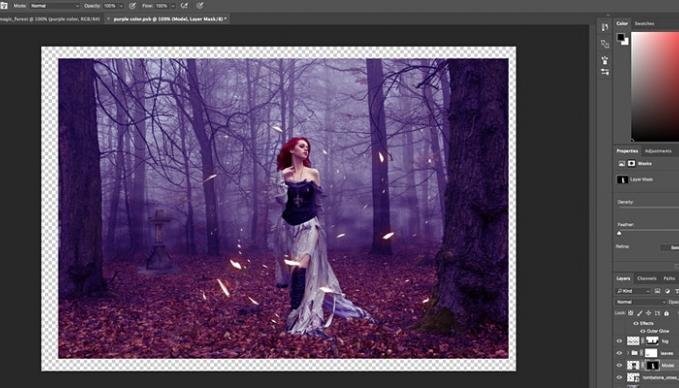The image size is (679, 388).
Task: Select the leaves group name
Action: point(667,354)
